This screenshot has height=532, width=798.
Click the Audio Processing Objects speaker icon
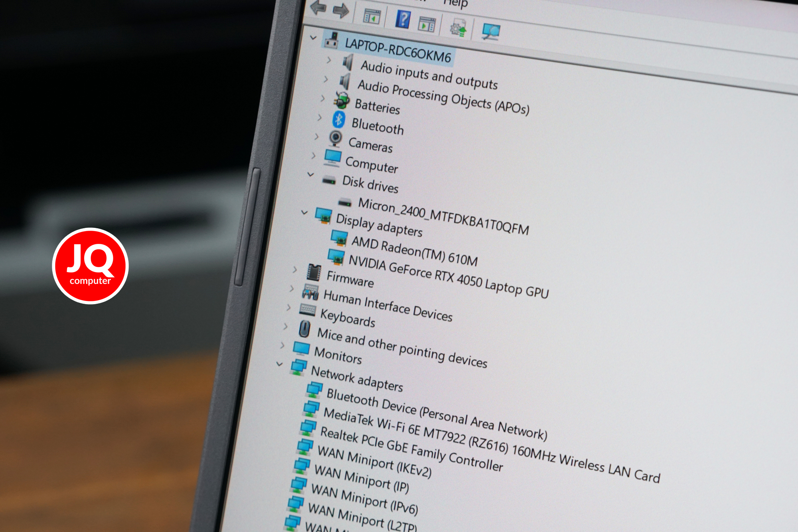[x=345, y=81]
